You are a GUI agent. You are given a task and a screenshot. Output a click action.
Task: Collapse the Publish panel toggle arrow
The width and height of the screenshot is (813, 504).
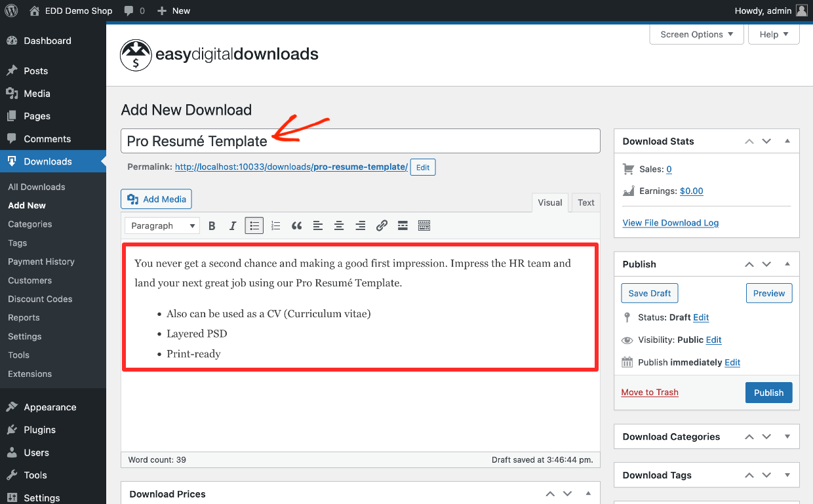point(787,264)
